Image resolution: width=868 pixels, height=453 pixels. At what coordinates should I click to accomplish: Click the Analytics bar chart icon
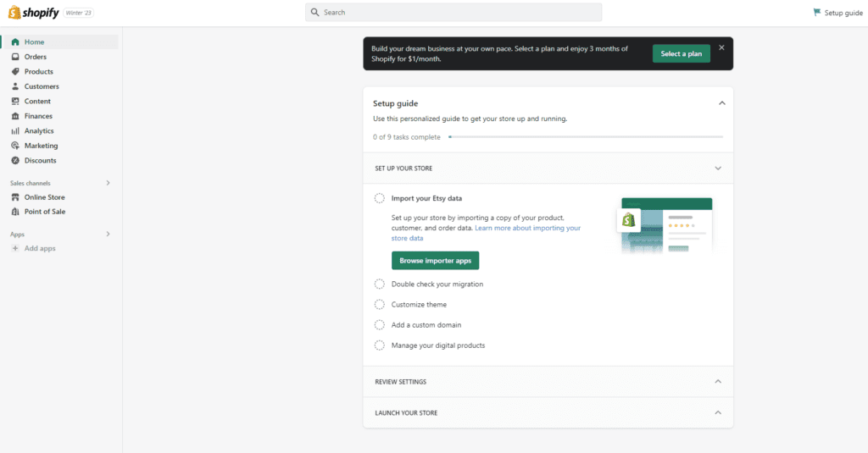(15, 131)
